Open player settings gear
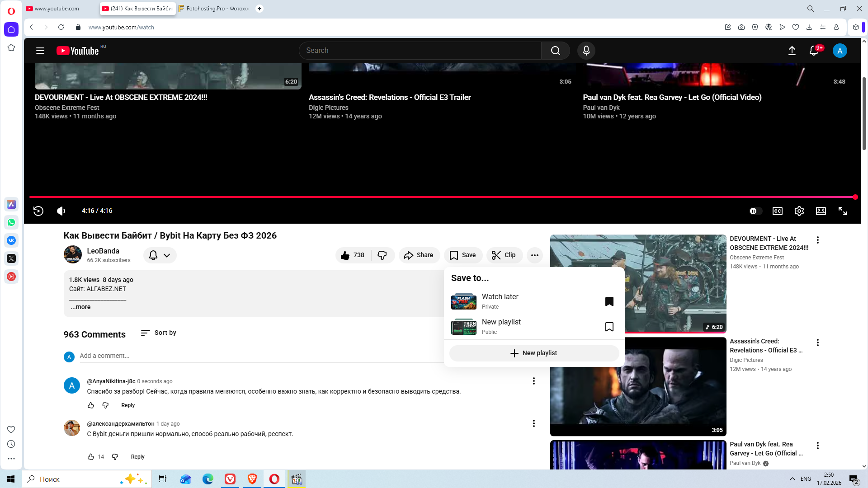 [799, 211]
